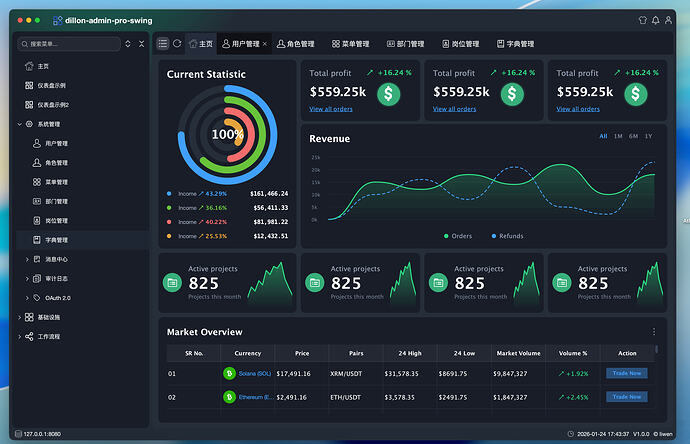Click the V1.0.0 version label

tap(641, 434)
